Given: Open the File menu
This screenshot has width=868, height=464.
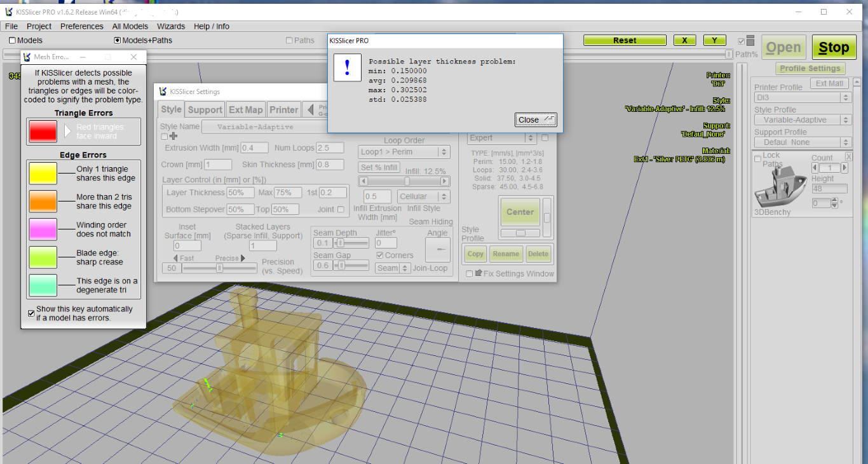Looking at the screenshot, I should click(x=11, y=26).
